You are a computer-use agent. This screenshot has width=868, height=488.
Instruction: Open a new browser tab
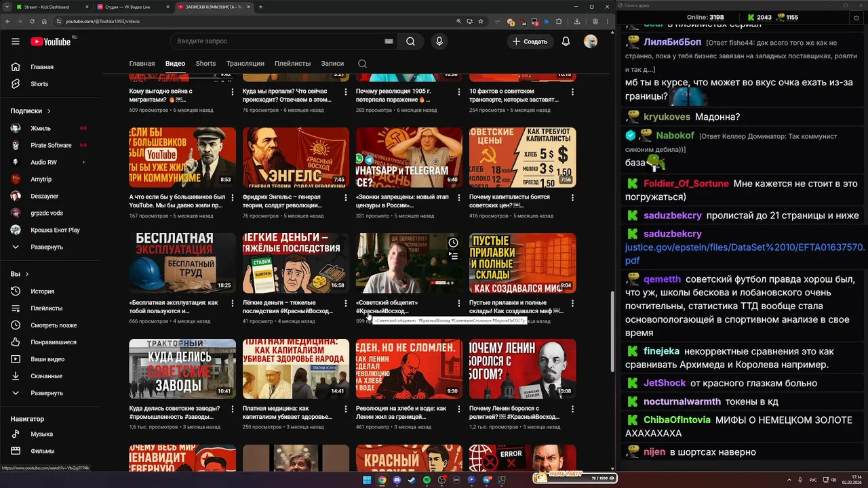(x=261, y=7)
